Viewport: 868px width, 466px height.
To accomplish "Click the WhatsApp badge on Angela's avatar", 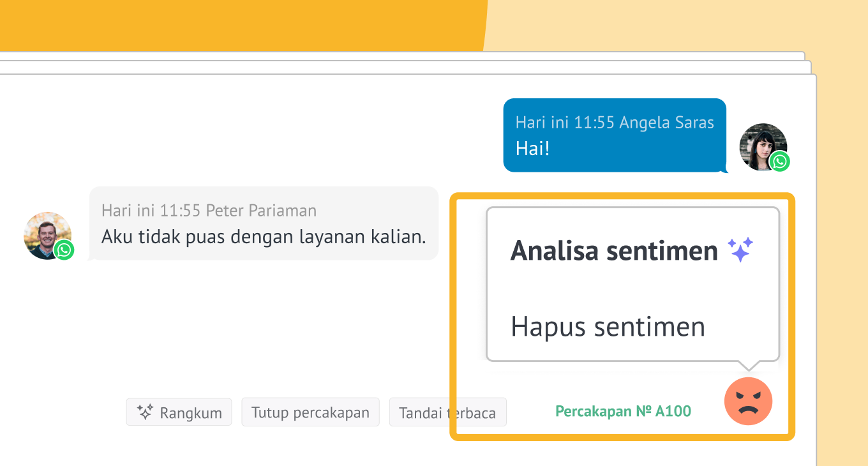I will tap(779, 162).
